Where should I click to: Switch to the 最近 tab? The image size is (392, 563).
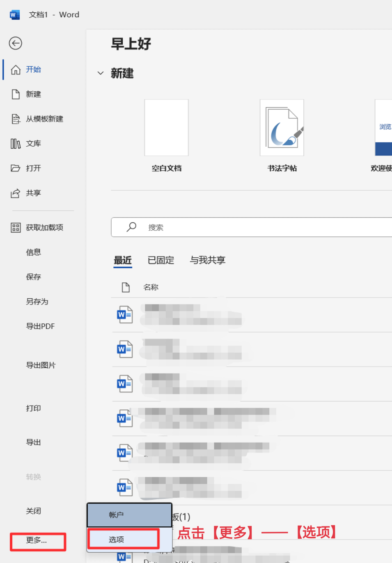[x=123, y=260]
